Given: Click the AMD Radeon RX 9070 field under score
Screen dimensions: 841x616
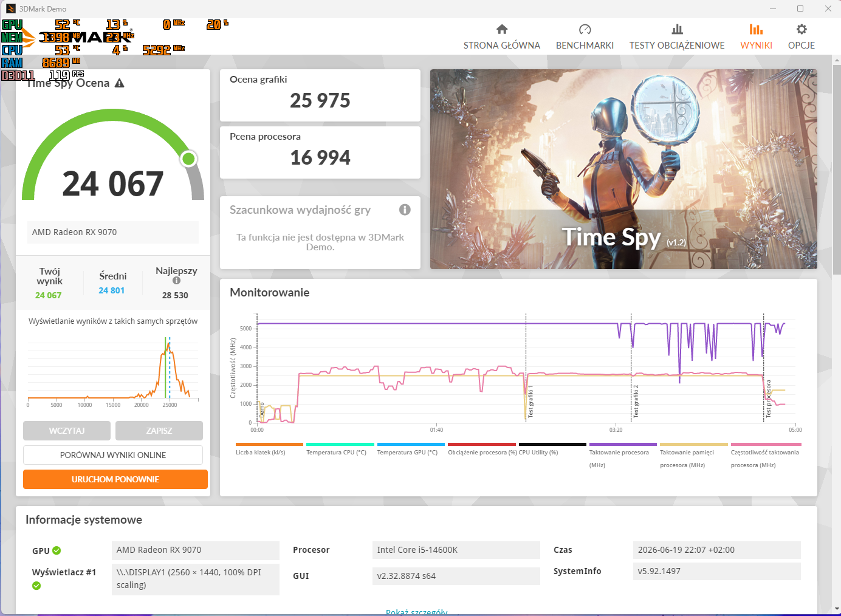Looking at the screenshot, I should 113,232.
